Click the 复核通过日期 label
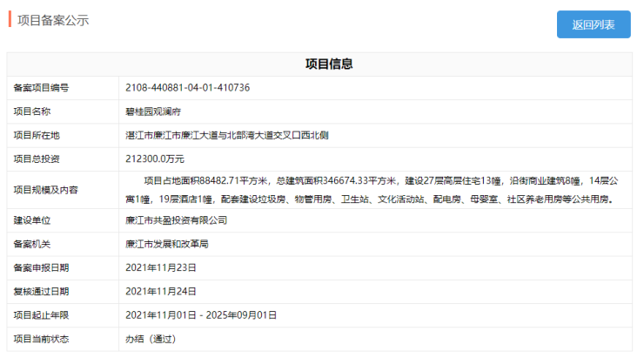644x358 pixels. [x=41, y=292]
